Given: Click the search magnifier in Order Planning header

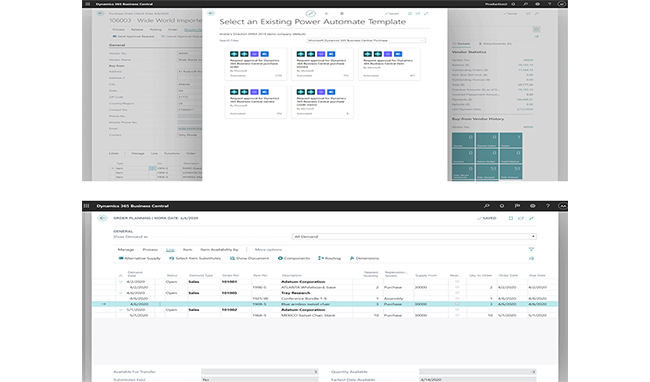Looking at the screenshot, I should [x=487, y=206].
